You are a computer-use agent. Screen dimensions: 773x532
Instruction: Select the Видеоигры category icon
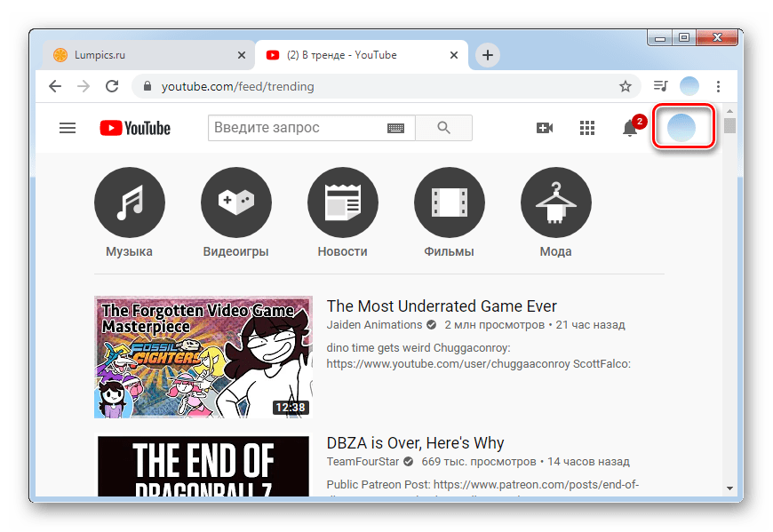235,202
